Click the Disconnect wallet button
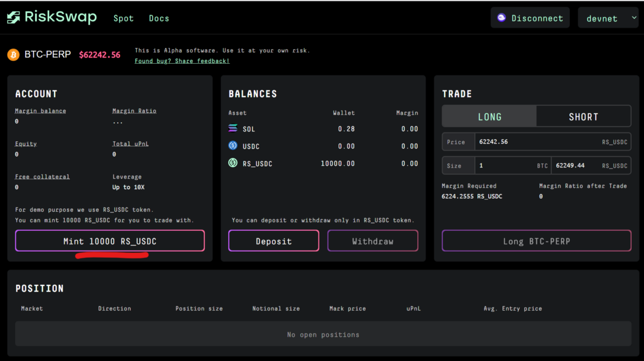 (530, 18)
